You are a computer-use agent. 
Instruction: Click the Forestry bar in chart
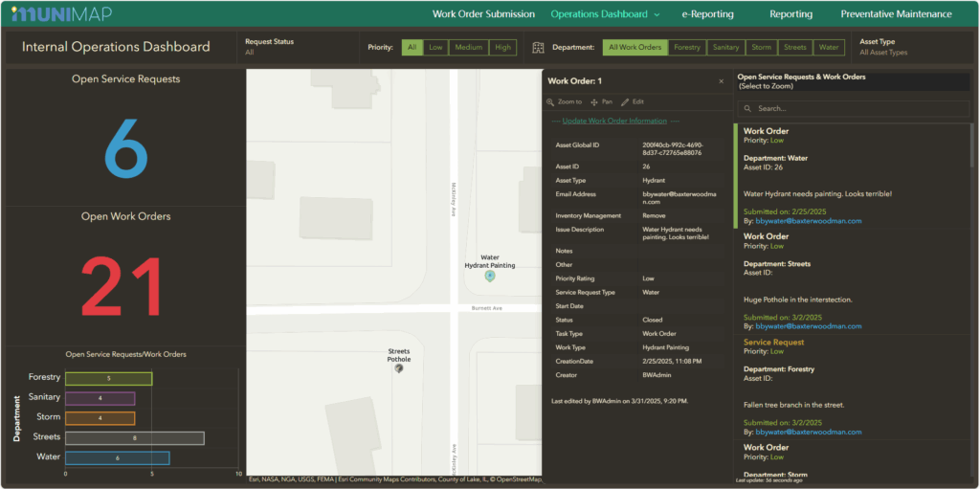[109, 378]
